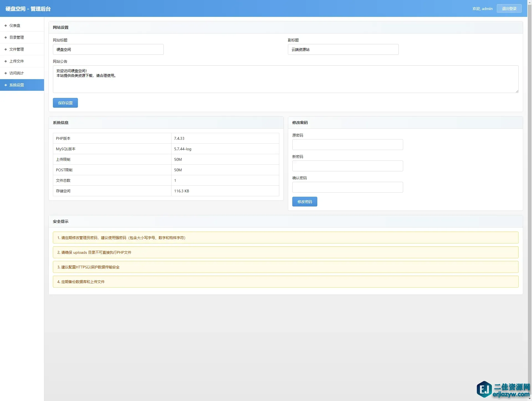Click the diamond icon beside 访问统计

coord(6,73)
